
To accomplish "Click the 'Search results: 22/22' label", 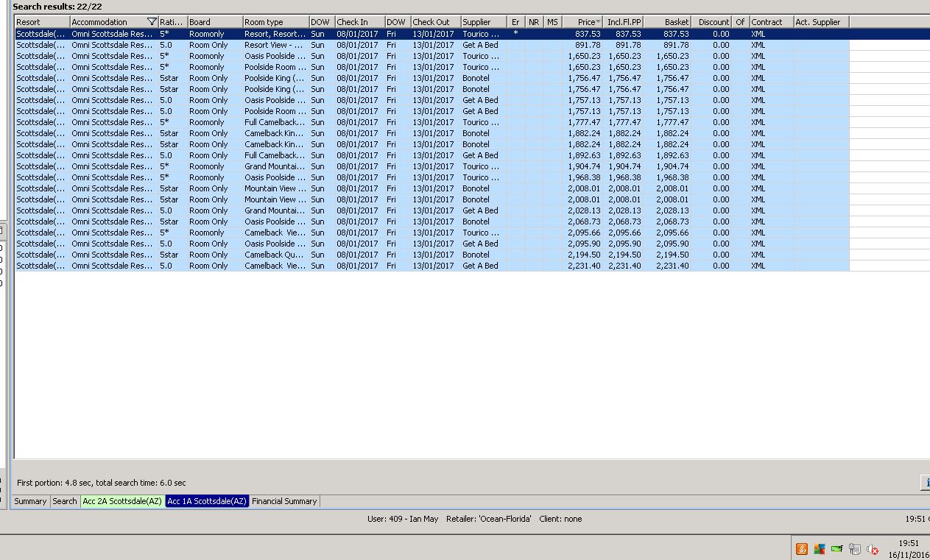I will click(57, 7).
